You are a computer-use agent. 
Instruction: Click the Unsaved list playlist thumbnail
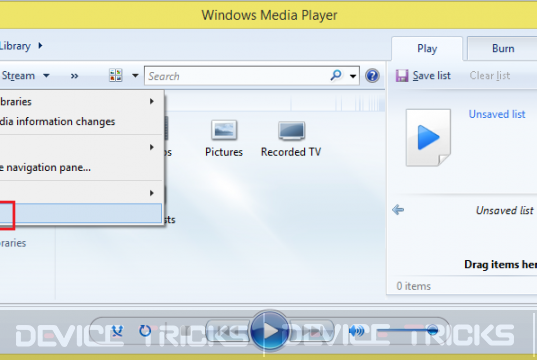428,138
